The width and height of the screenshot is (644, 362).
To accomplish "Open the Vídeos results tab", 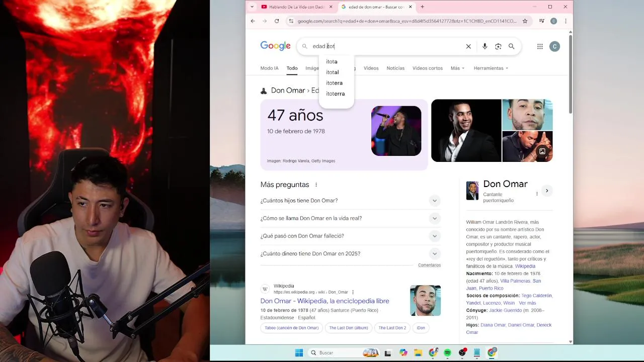I will click(371, 68).
